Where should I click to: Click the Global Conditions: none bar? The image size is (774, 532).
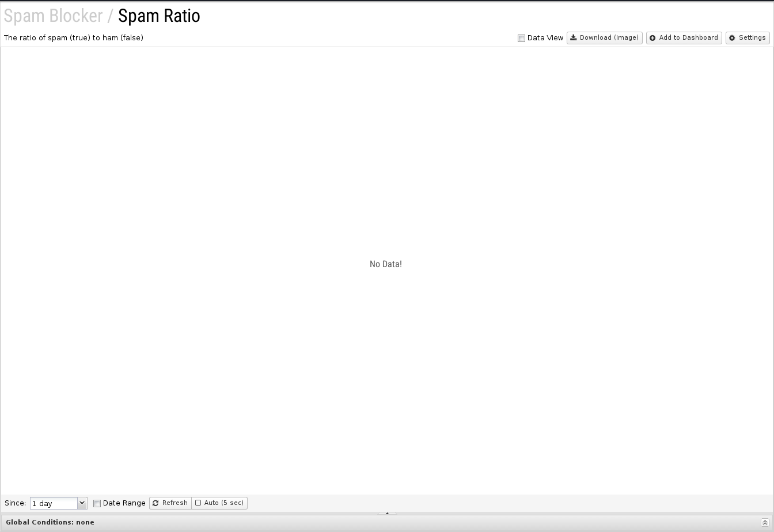pyautogui.click(x=387, y=522)
